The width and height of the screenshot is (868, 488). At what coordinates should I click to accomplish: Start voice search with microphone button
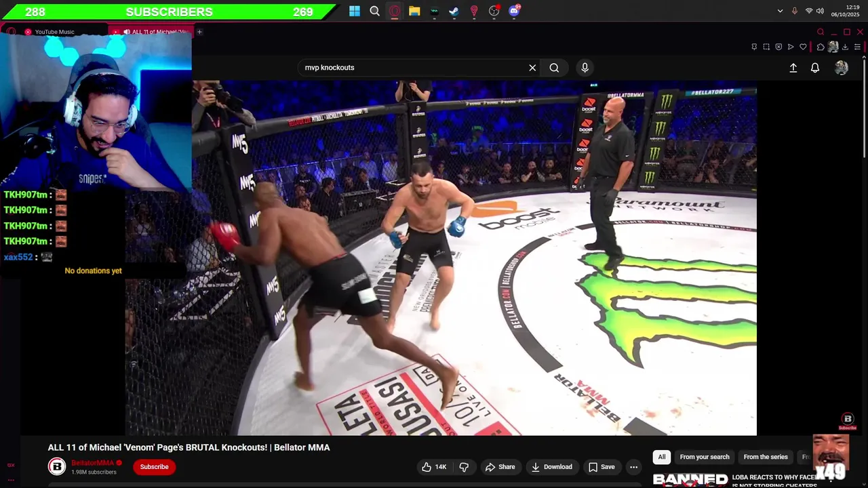585,68
